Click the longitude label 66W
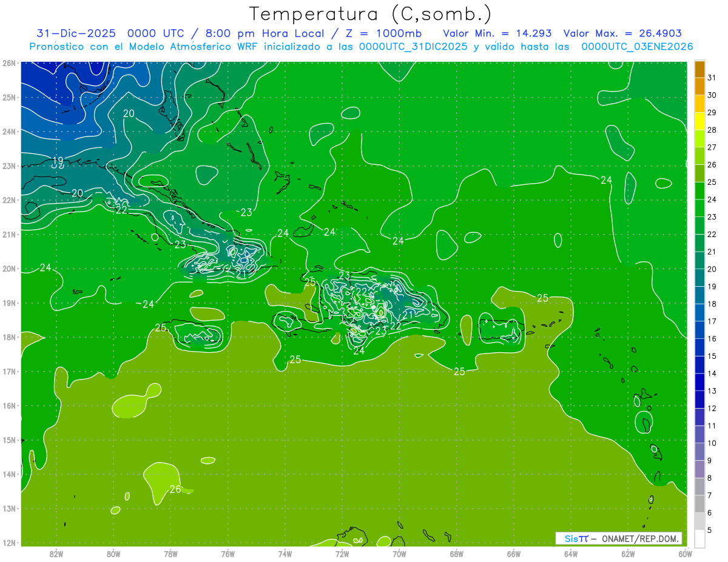 pos(514,554)
